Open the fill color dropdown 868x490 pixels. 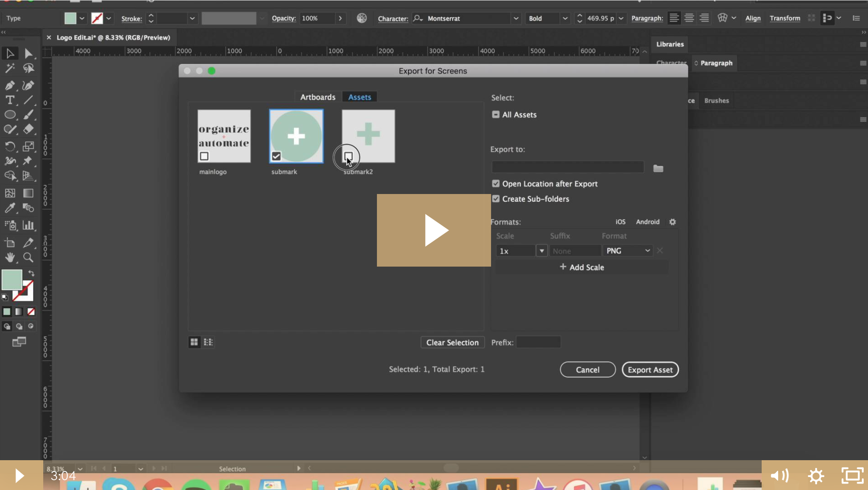click(82, 18)
